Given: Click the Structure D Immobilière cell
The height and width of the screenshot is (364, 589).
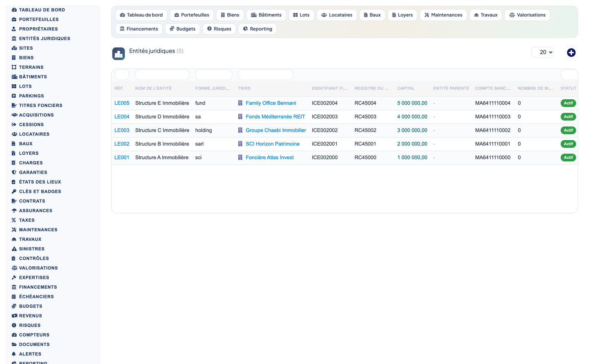Looking at the screenshot, I should 162,117.
